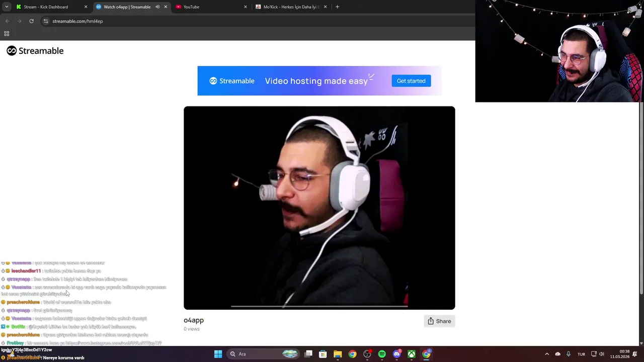The image size is (644, 362).
Task: Close the Kick Dashboard tab
Action: tap(86, 7)
